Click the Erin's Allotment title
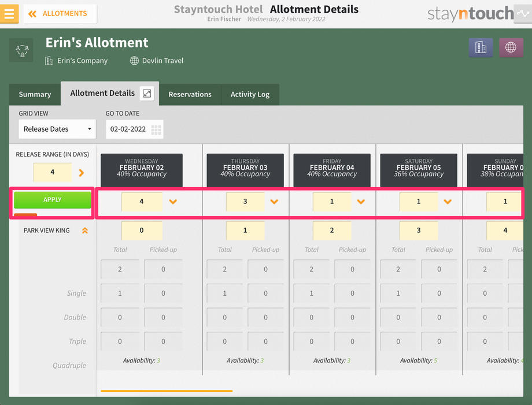The image size is (532, 405). [97, 43]
